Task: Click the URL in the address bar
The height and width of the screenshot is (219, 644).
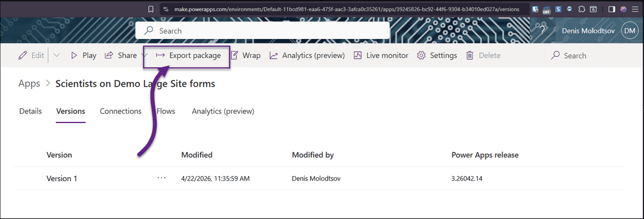Action: [x=346, y=9]
